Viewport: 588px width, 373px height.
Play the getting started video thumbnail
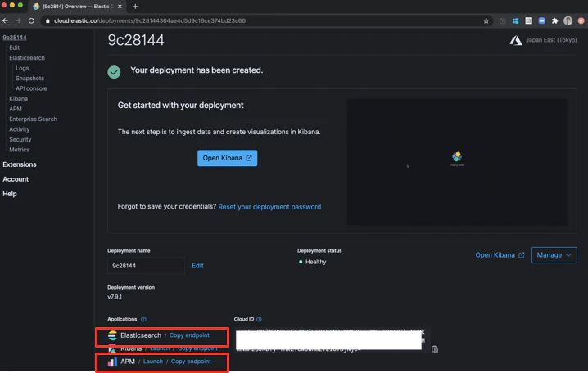(x=457, y=162)
